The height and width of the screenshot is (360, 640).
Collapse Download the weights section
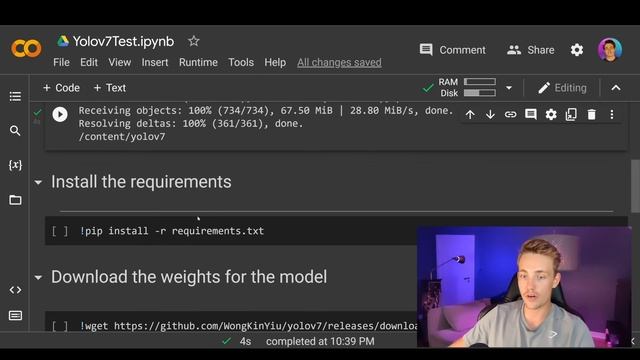[x=38, y=278]
